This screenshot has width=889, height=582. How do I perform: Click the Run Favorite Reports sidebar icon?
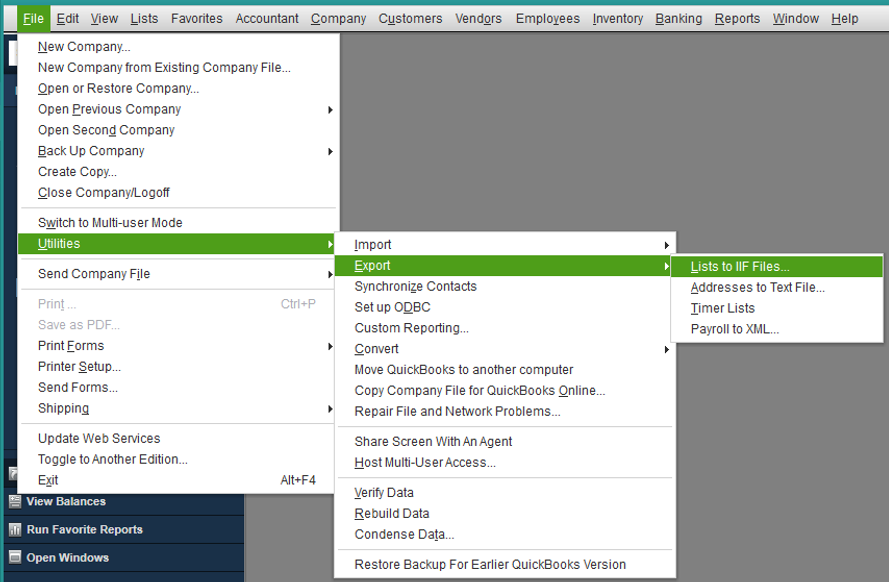coord(15,529)
